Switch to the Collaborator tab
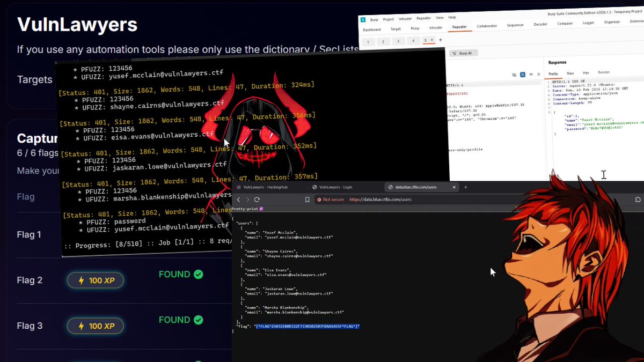 (x=487, y=26)
